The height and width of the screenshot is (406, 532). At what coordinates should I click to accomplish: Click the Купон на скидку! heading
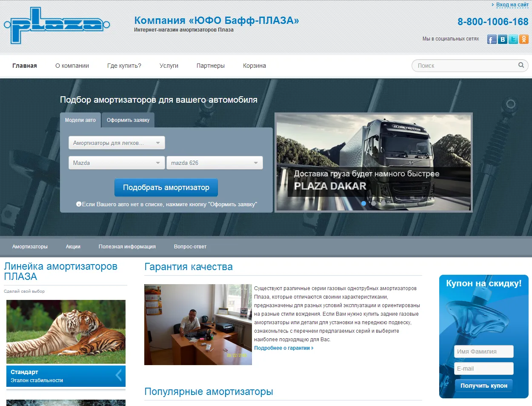(484, 283)
